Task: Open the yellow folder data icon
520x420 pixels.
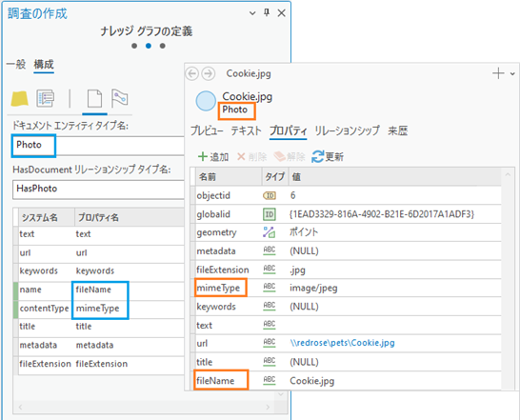Action: (x=20, y=99)
